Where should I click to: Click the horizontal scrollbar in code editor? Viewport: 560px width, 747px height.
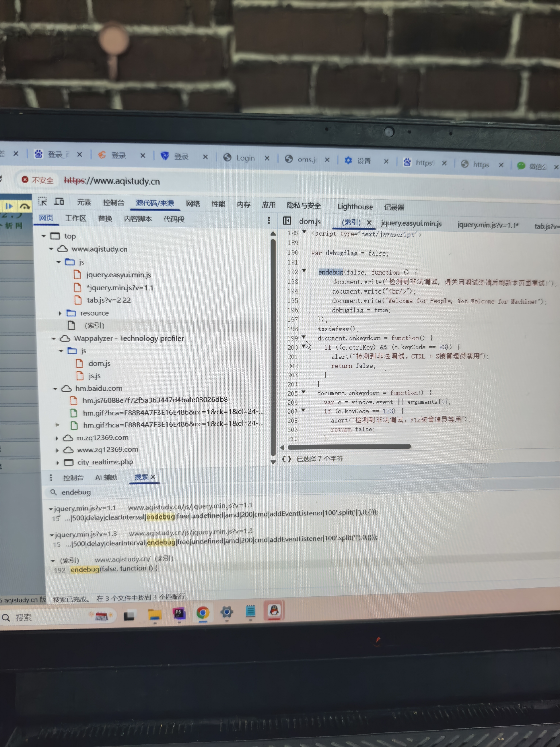coord(349,447)
